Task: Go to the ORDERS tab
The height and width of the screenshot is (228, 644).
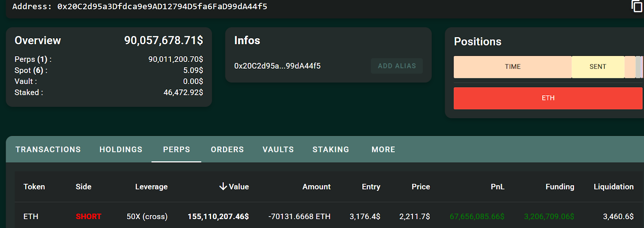Action: point(227,150)
